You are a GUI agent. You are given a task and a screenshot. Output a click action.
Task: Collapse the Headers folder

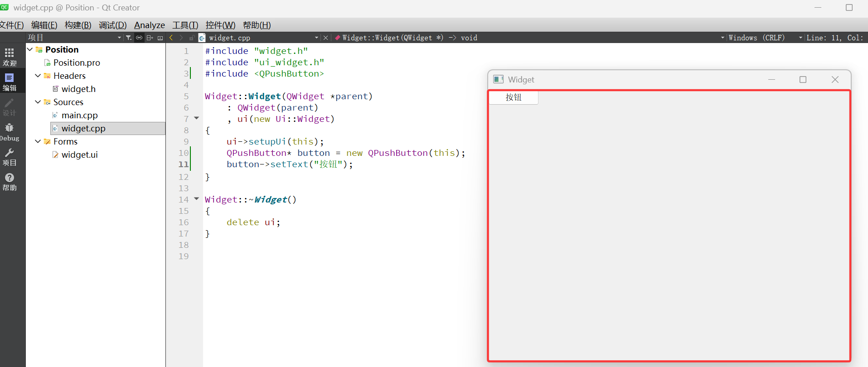38,76
